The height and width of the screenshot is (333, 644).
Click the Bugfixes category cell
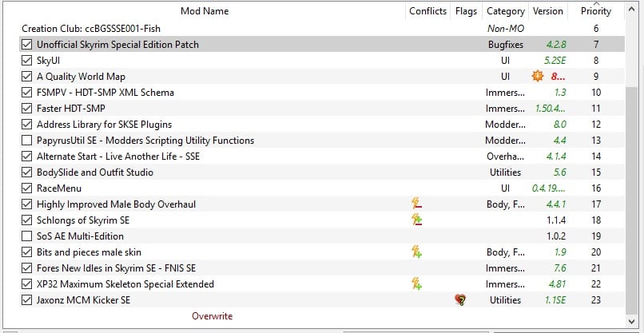pos(506,45)
